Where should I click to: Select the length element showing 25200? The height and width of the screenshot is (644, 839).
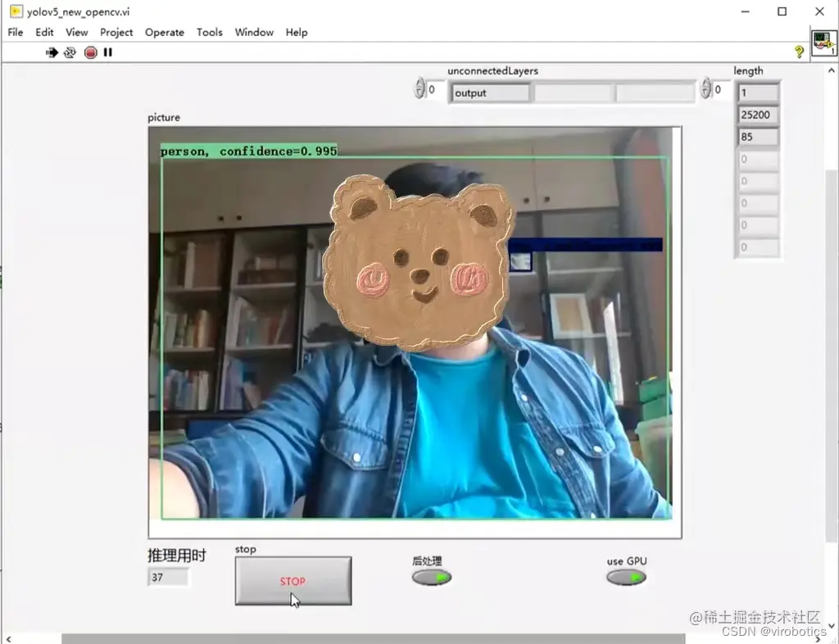(x=756, y=115)
